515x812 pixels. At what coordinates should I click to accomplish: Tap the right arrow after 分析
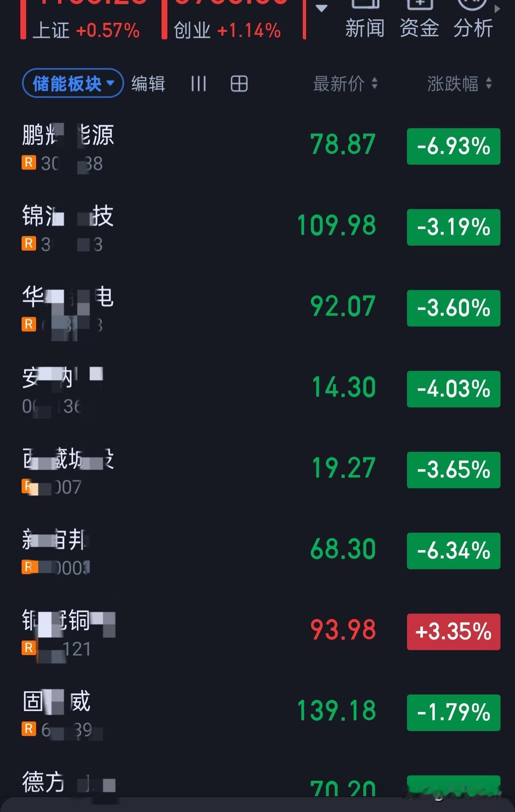click(x=498, y=9)
